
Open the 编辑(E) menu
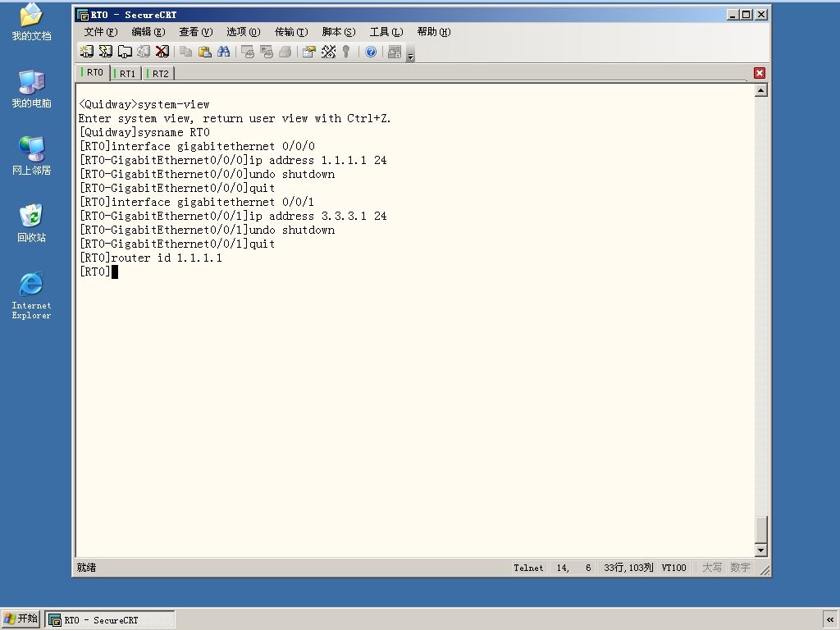tap(148, 32)
